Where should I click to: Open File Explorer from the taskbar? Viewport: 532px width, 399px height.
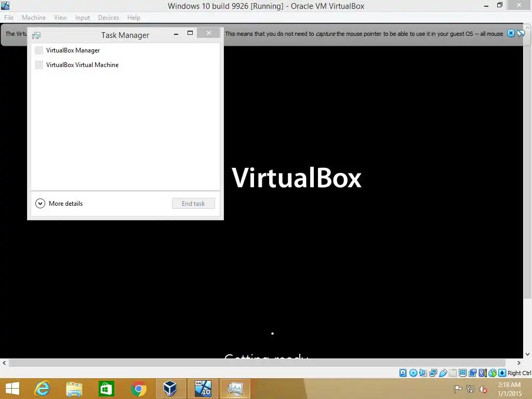pos(74,389)
